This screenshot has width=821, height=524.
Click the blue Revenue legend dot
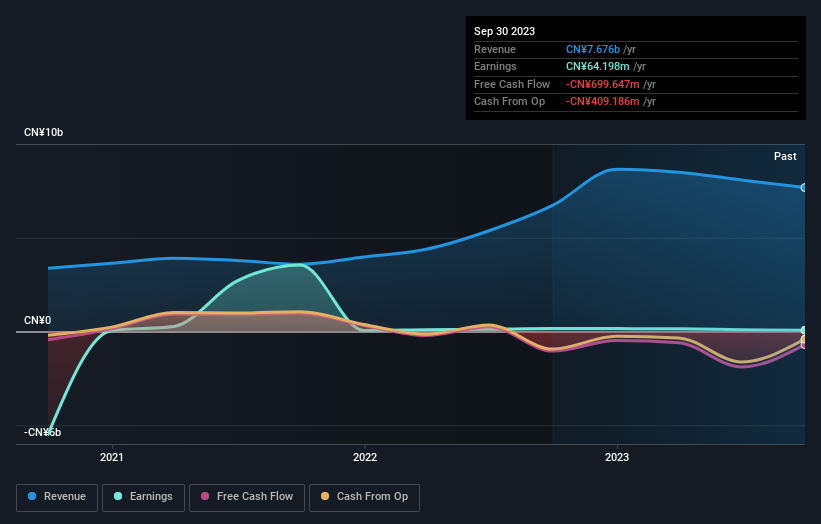click(32, 496)
